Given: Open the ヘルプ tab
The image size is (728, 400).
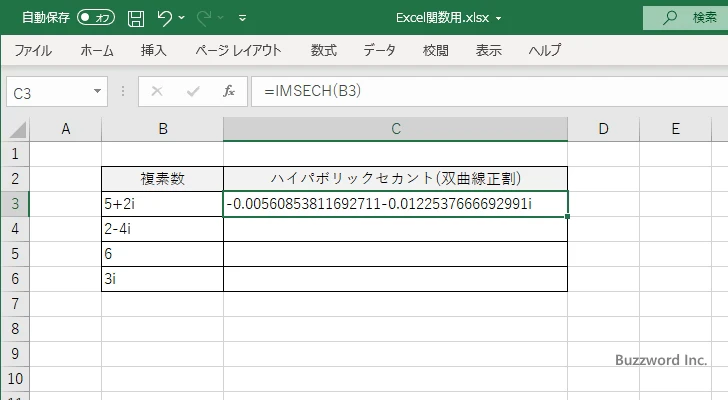Looking at the screenshot, I should [545, 50].
